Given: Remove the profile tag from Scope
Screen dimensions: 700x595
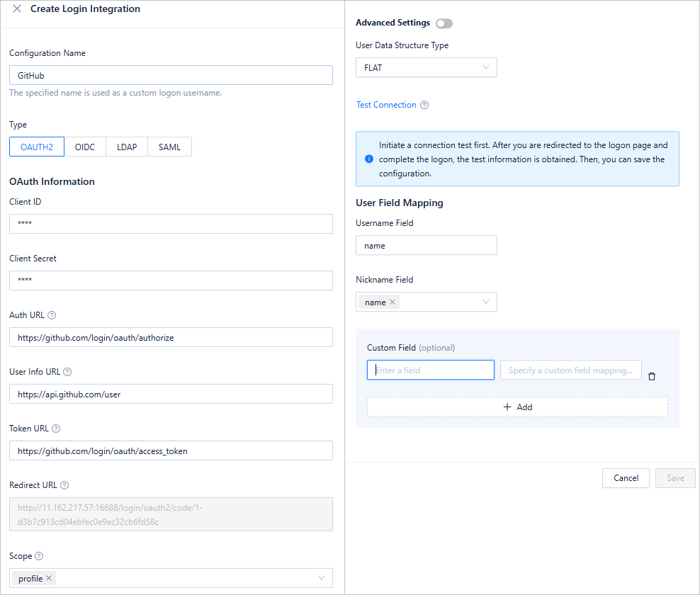Looking at the screenshot, I should (49, 578).
